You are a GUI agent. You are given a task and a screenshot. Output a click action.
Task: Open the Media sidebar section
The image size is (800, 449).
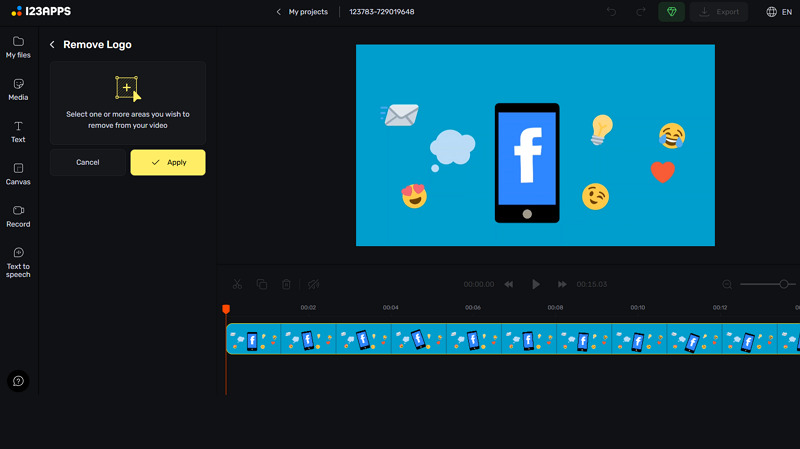click(18, 90)
